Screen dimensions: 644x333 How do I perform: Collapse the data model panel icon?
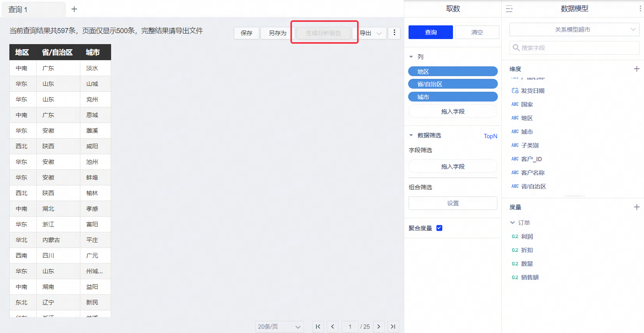coord(509,9)
